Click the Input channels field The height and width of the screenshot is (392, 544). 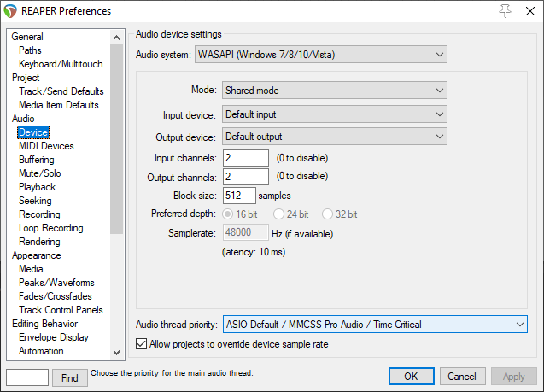[246, 158]
